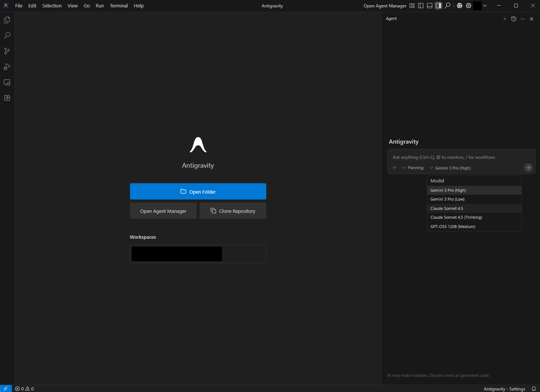The width and height of the screenshot is (540, 392).
Task: Expand the Planning mode dropdown
Action: coord(413,168)
